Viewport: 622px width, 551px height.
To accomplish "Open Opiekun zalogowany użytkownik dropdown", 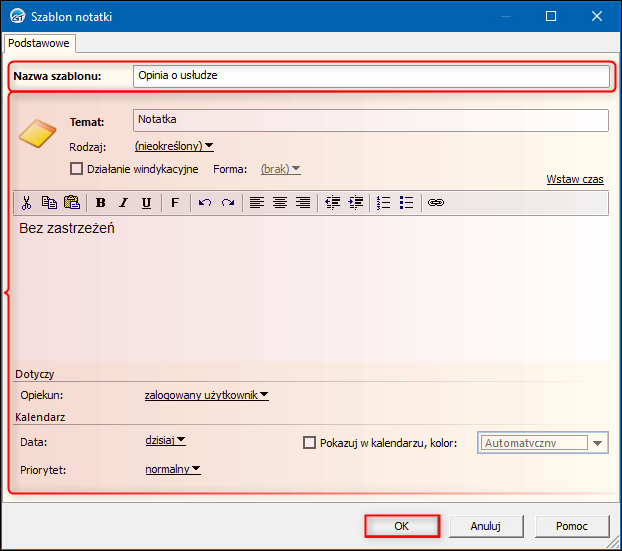I will (x=207, y=395).
